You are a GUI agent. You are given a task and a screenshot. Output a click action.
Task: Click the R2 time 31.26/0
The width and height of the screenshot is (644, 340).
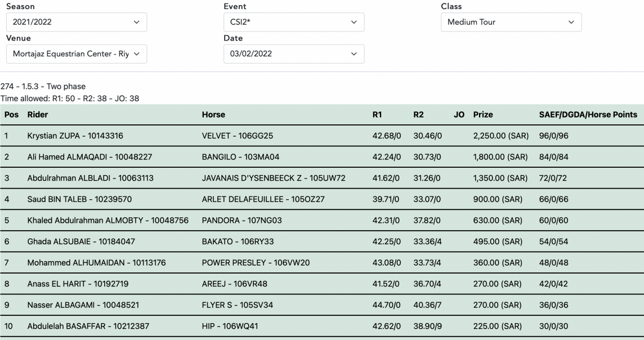427,178
